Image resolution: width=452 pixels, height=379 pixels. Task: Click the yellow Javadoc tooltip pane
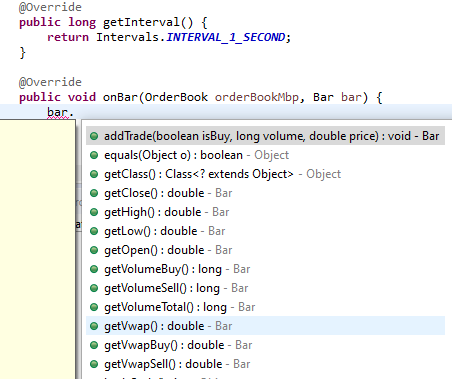click(38, 249)
